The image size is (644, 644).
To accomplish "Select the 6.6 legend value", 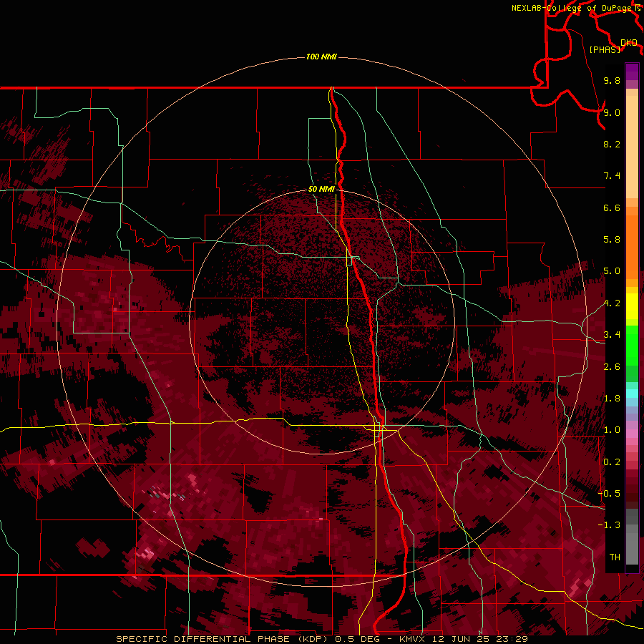I will (x=612, y=208).
